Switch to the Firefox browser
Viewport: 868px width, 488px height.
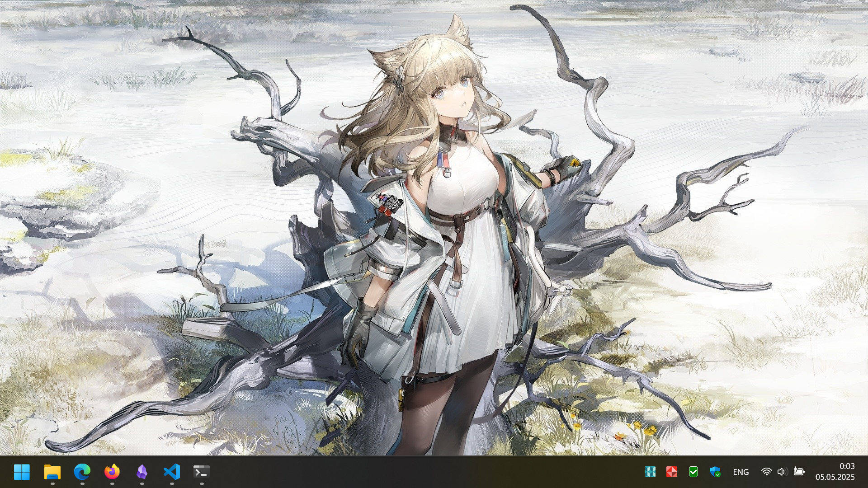(112, 472)
